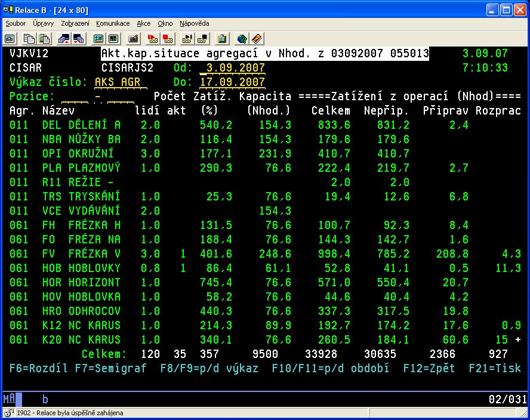This screenshot has width=530, height=420.
Task: Click the Copy toolbar icon
Action: click(29, 39)
